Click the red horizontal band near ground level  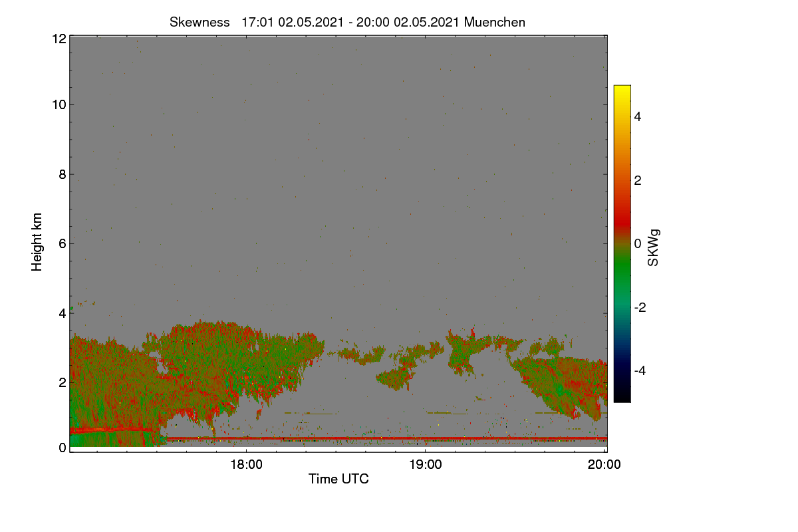point(386,439)
